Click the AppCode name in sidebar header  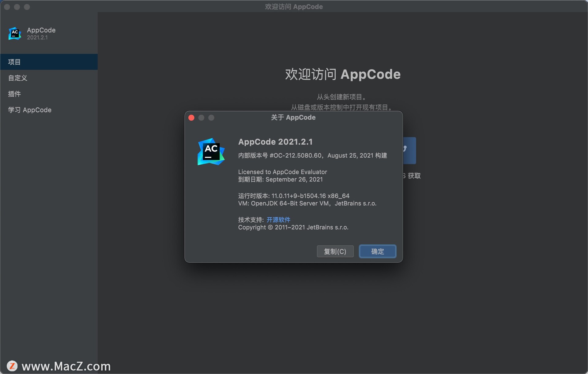(x=41, y=30)
